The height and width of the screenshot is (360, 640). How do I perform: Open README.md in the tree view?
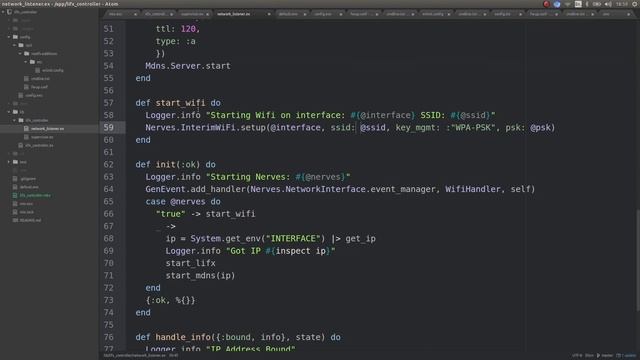point(30,220)
